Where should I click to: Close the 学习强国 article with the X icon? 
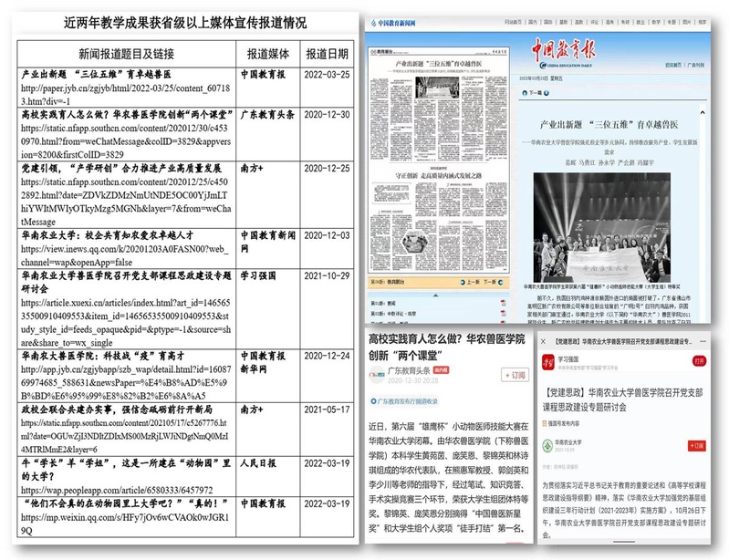[x=543, y=341]
